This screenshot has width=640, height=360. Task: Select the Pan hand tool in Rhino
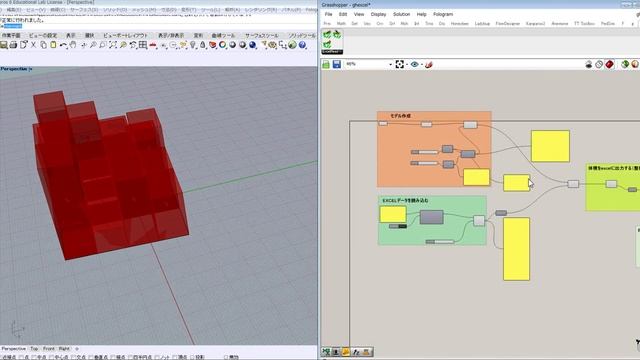[73, 45]
